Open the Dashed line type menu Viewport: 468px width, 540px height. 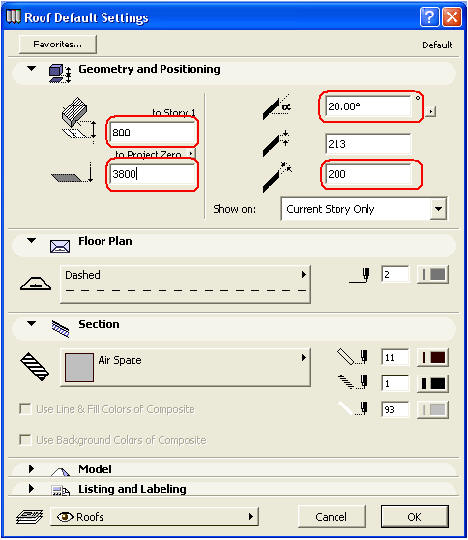(185, 284)
